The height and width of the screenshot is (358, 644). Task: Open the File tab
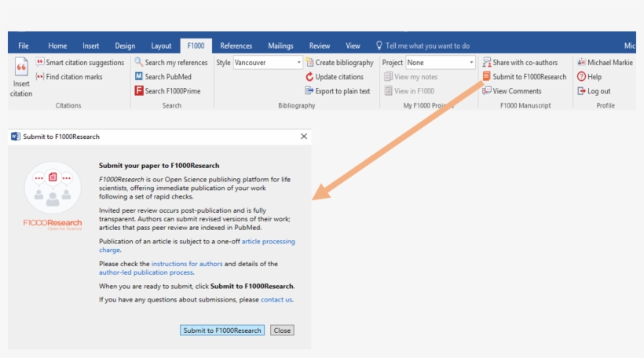24,46
